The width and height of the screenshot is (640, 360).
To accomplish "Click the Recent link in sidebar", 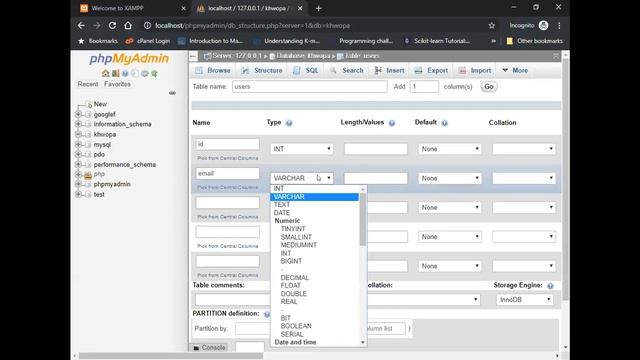I will point(88,84).
